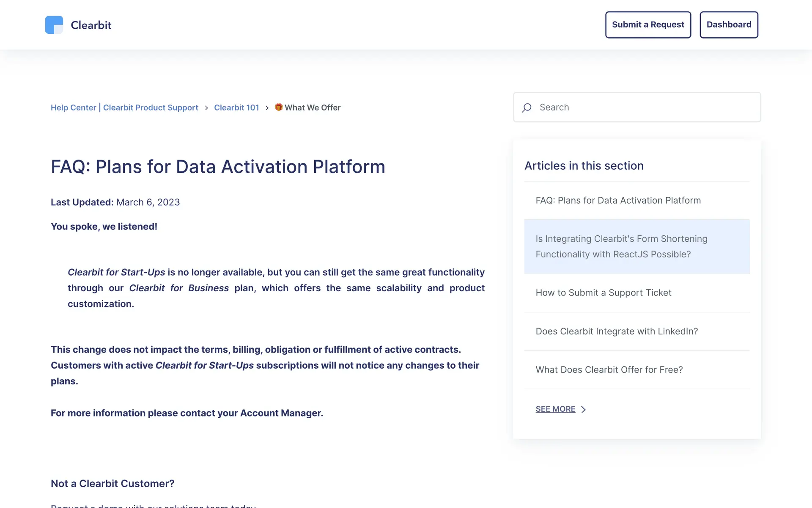This screenshot has height=508, width=812.
Task: Open How to Submit a Support Ticket
Action: pos(604,293)
